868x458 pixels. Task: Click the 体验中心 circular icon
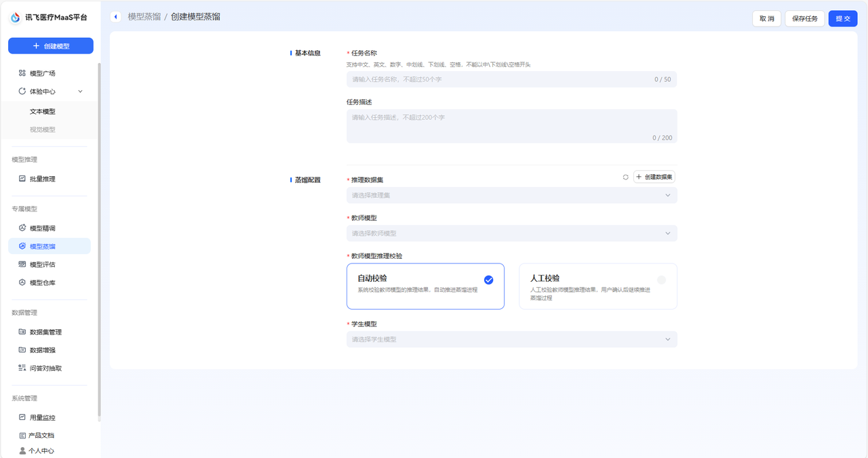(x=22, y=91)
